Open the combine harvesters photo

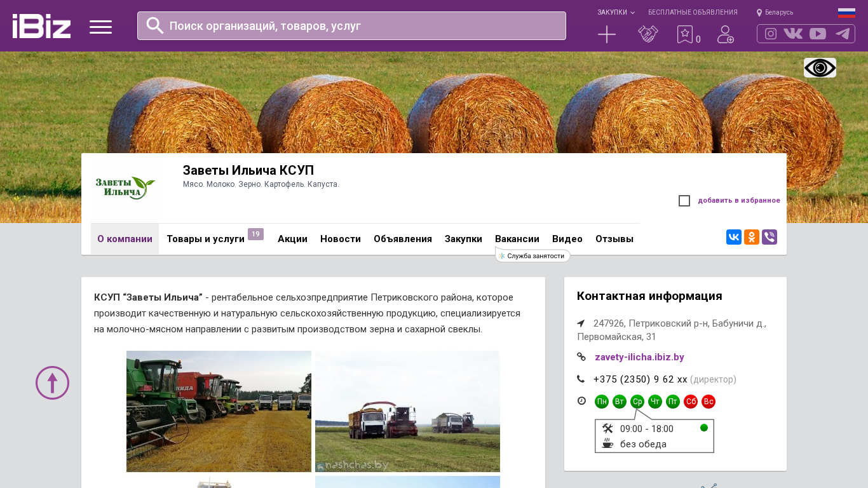(x=219, y=411)
